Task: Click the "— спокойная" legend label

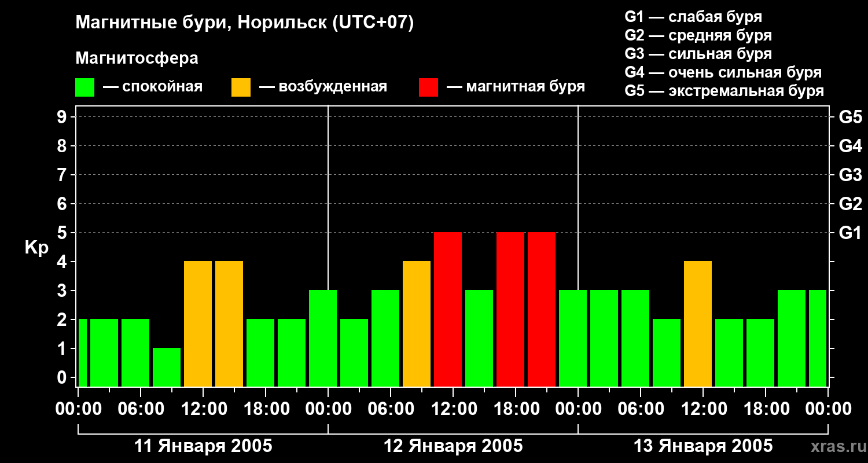Action: pyautogui.click(x=153, y=87)
